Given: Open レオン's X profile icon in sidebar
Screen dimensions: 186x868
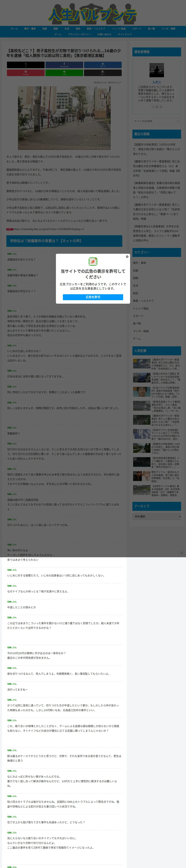Looking at the screenshot, I should (152, 107).
